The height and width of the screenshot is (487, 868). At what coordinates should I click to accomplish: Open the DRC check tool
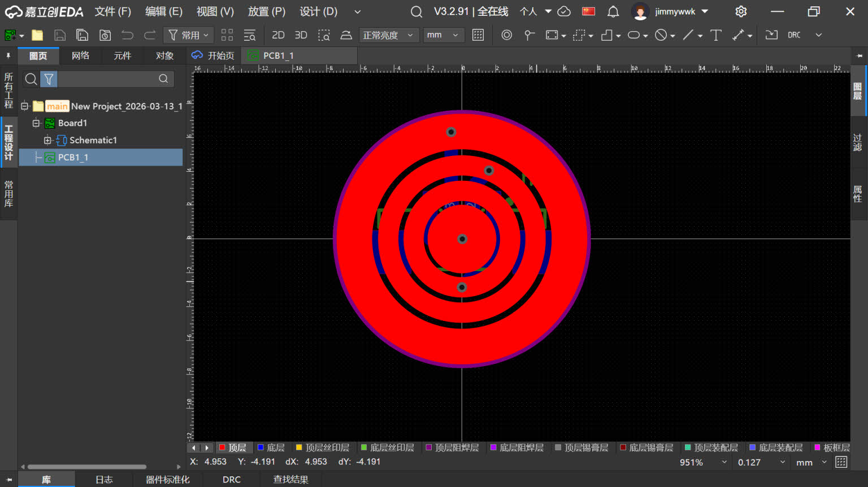[794, 35]
